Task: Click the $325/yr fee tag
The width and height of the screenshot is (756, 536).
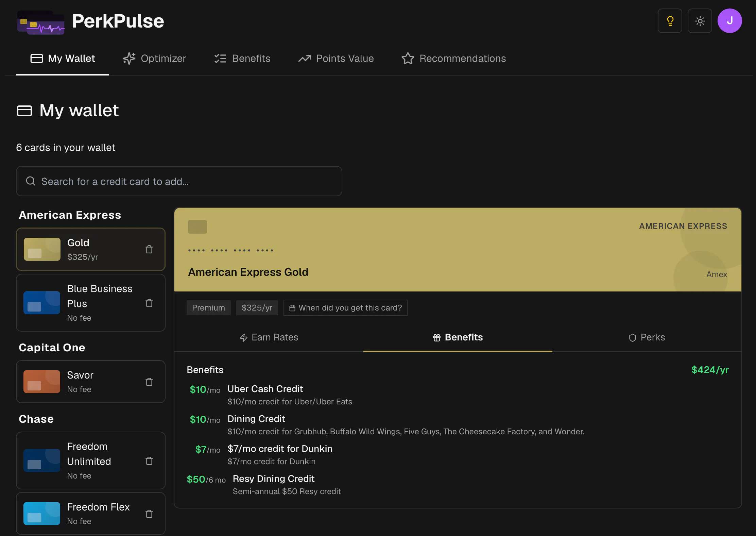Action: click(x=257, y=308)
